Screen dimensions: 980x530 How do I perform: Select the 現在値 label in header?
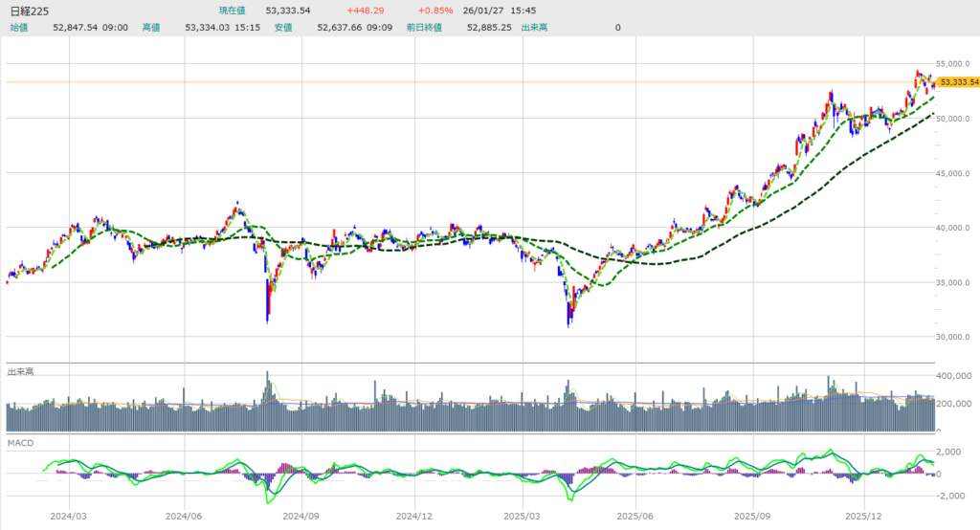pos(234,11)
